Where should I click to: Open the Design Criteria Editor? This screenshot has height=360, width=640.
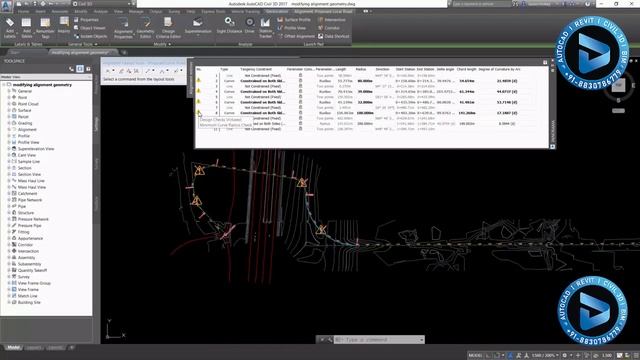pos(168,28)
